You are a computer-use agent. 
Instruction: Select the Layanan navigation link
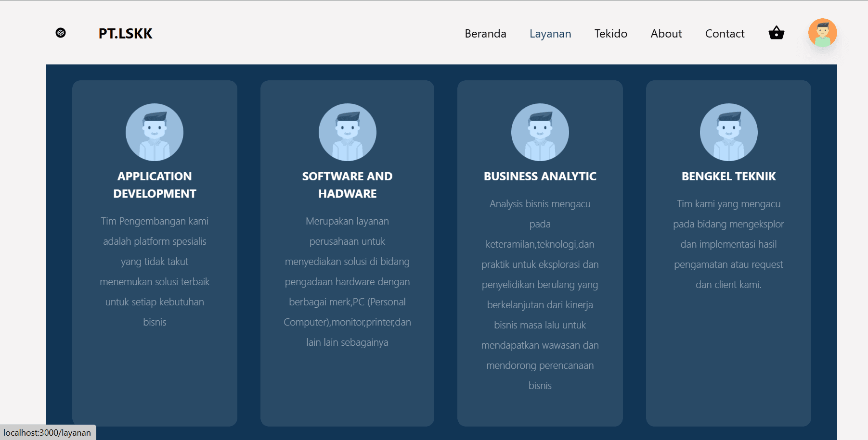pos(550,34)
